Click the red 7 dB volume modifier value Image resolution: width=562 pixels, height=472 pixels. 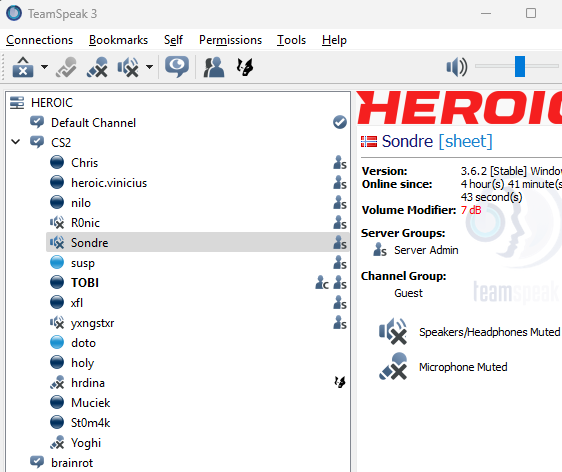(x=471, y=210)
